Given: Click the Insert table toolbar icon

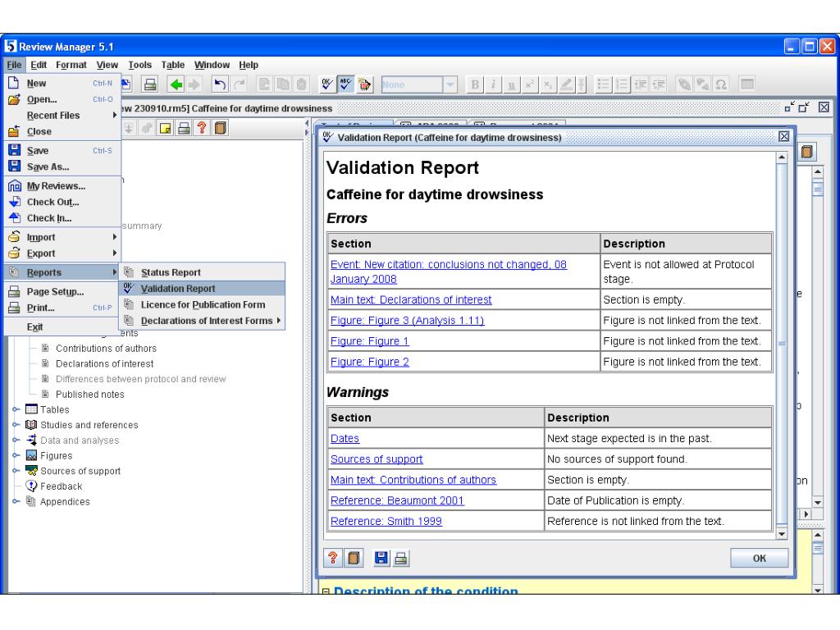Looking at the screenshot, I should 746,84.
